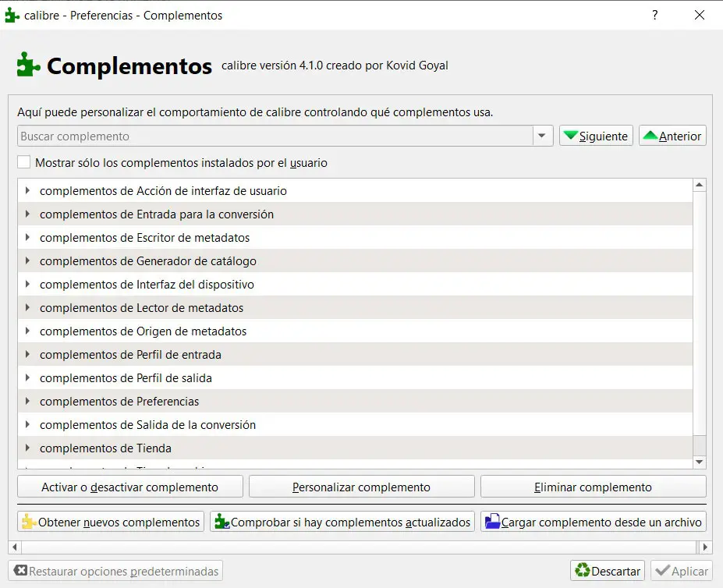The image size is (723, 588).
Task: Open the Buscar complemento history dropdown arrow
Action: pyautogui.click(x=542, y=136)
